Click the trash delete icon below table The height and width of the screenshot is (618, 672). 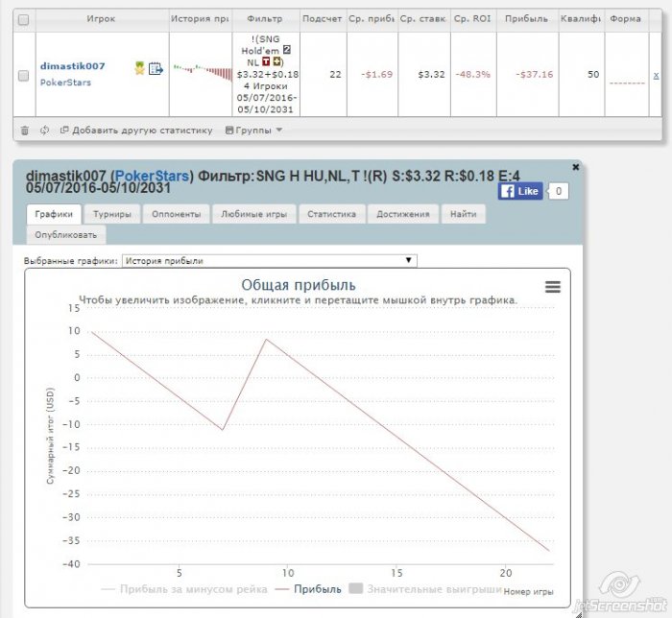pyautogui.click(x=24, y=131)
